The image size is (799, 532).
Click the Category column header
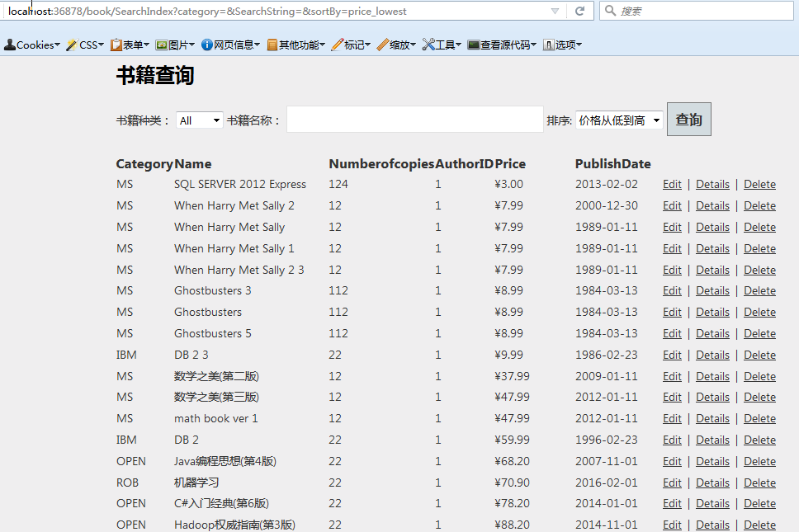(x=144, y=164)
